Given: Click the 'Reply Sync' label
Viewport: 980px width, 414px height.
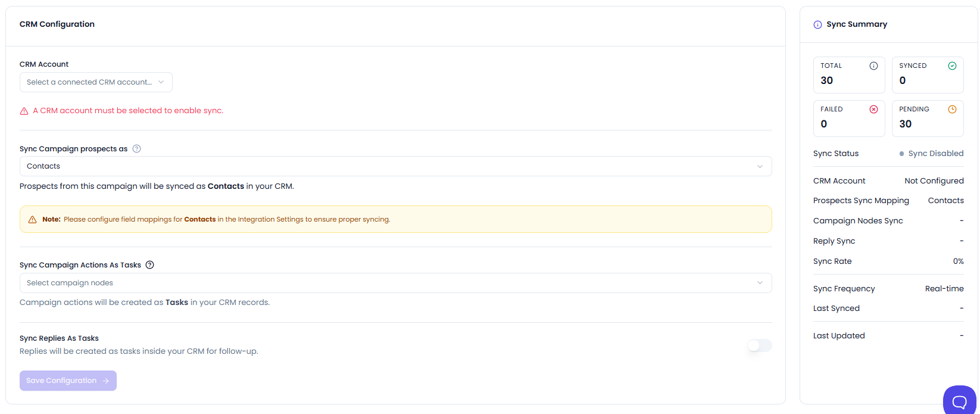Looking at the screenshot, I should [834, 241].
